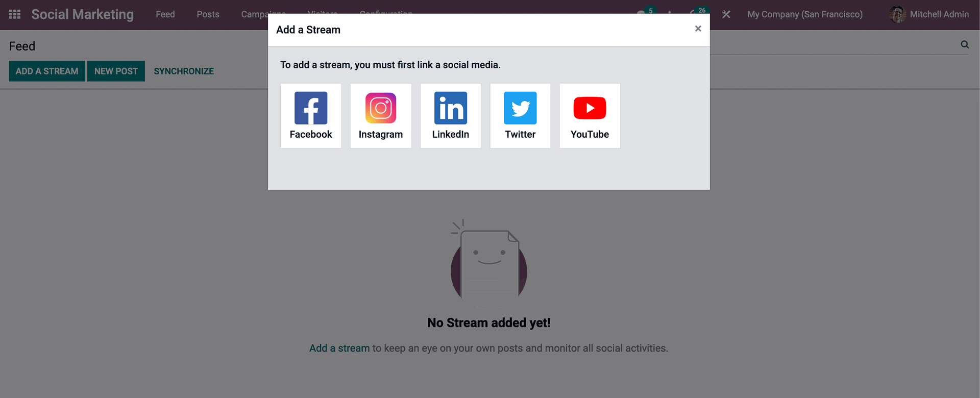Click the Twitter label text
This screenshot has height=398, width=980.
point(520,134)
